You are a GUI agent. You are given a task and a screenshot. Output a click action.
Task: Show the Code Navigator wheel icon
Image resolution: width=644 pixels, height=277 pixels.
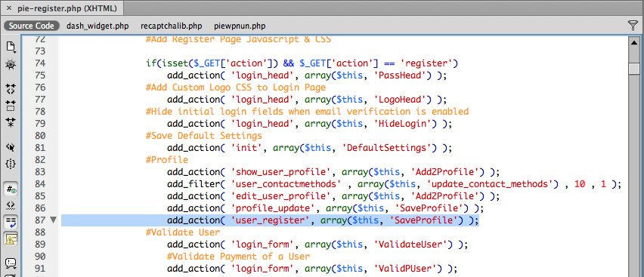[11, 64]
